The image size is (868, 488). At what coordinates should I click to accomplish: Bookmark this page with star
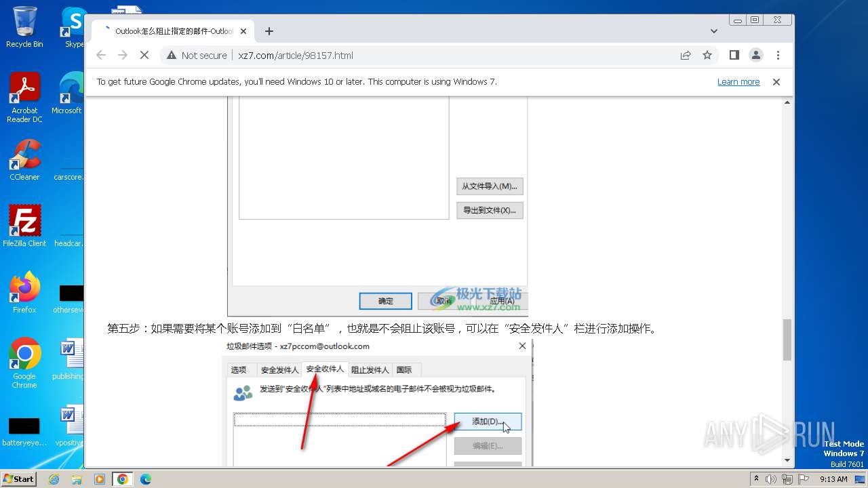point(707,55)
